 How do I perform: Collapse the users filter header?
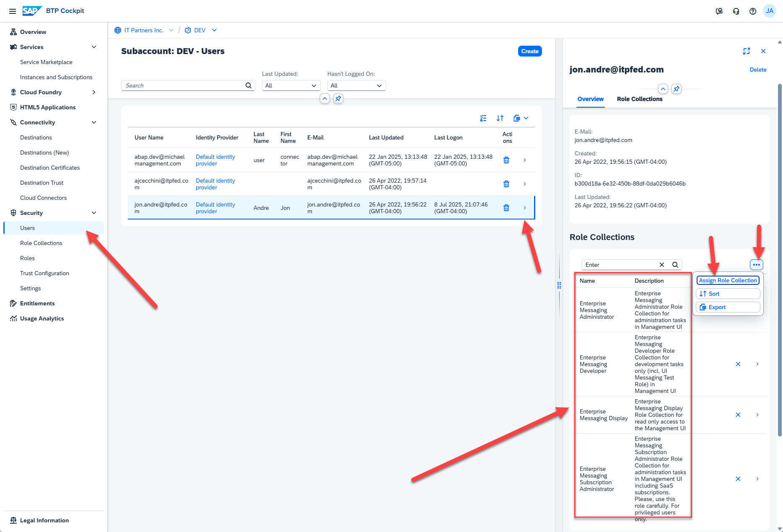pos(325,99)
